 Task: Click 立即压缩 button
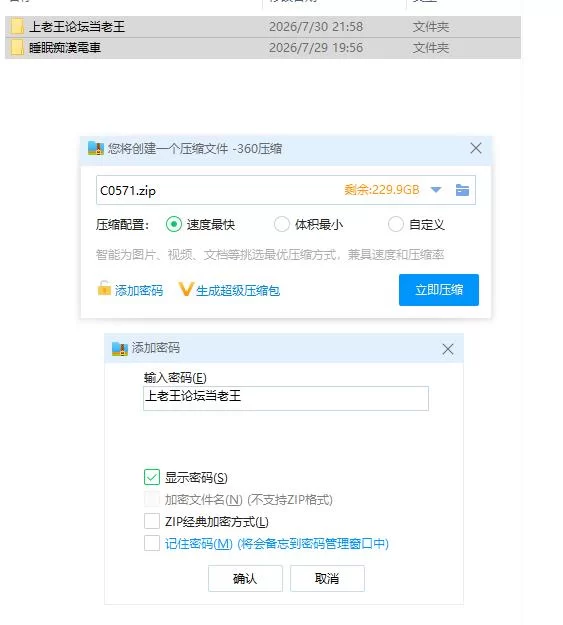tap(439, 290)
